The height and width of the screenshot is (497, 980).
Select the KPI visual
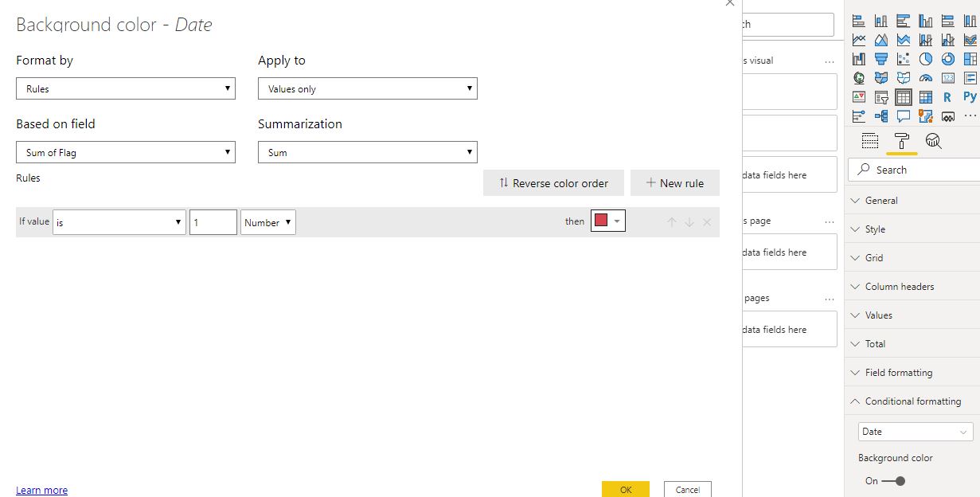tap(859, 97)
